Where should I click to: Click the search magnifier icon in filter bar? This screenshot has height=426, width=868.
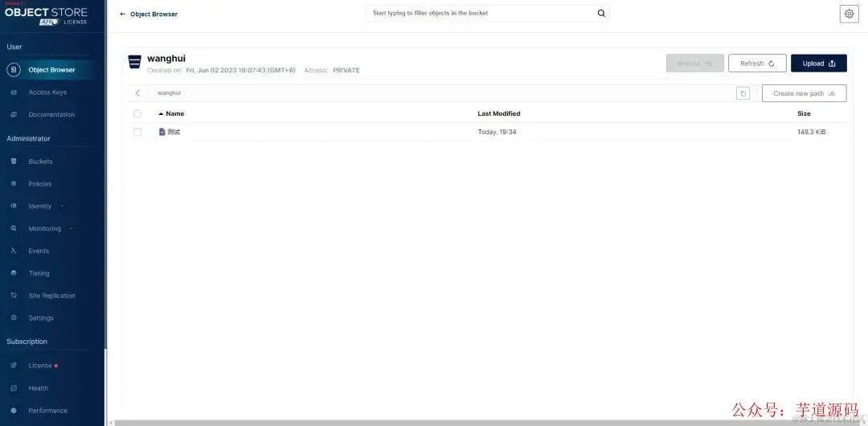pos(601,14)
